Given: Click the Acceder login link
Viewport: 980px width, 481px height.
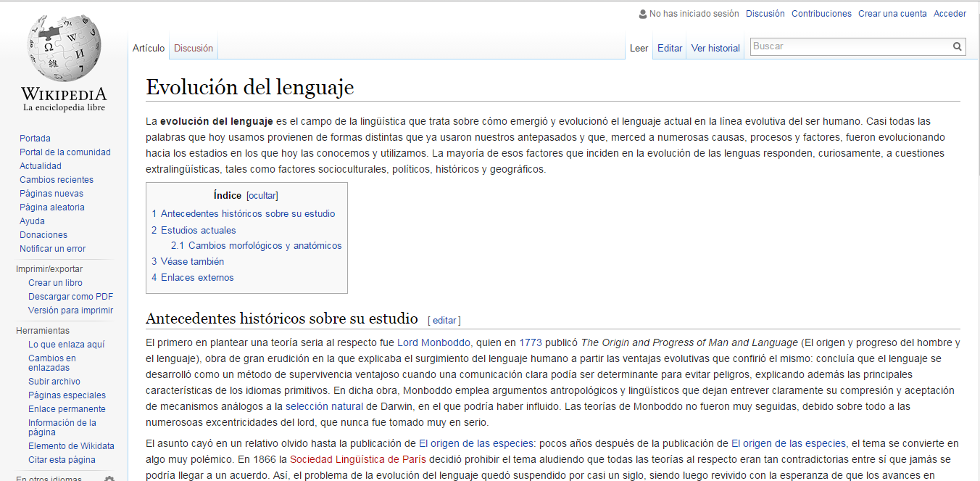Looking at the screenshot, I should (x=950, y=14).
